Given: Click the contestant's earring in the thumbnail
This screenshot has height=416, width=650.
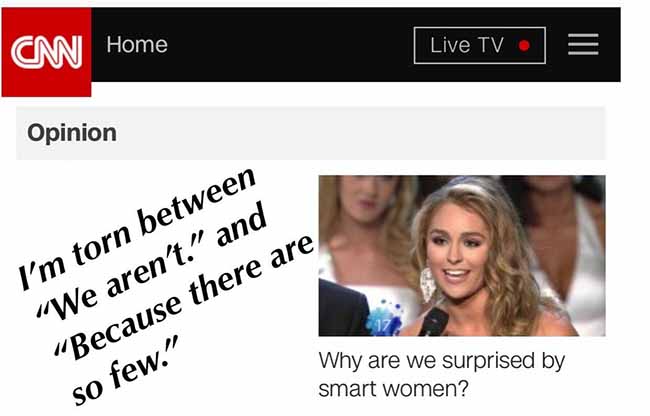Looking at the screenshot, I should coord(427,285).
